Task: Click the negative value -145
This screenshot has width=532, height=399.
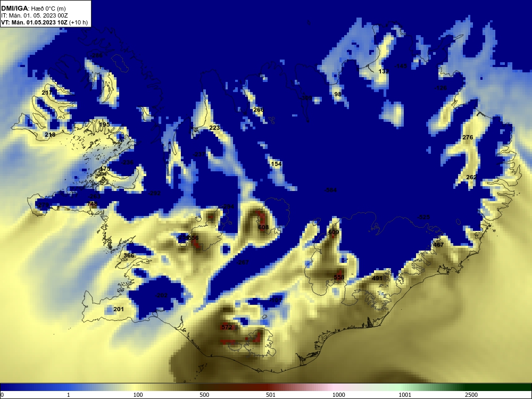Action: point(401,66)
